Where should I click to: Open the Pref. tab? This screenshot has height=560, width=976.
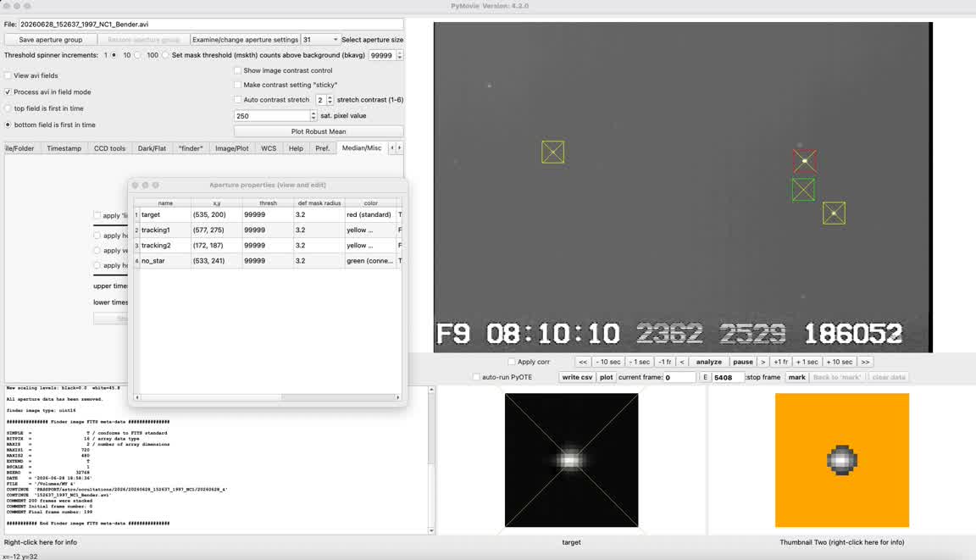coord(323,148)
